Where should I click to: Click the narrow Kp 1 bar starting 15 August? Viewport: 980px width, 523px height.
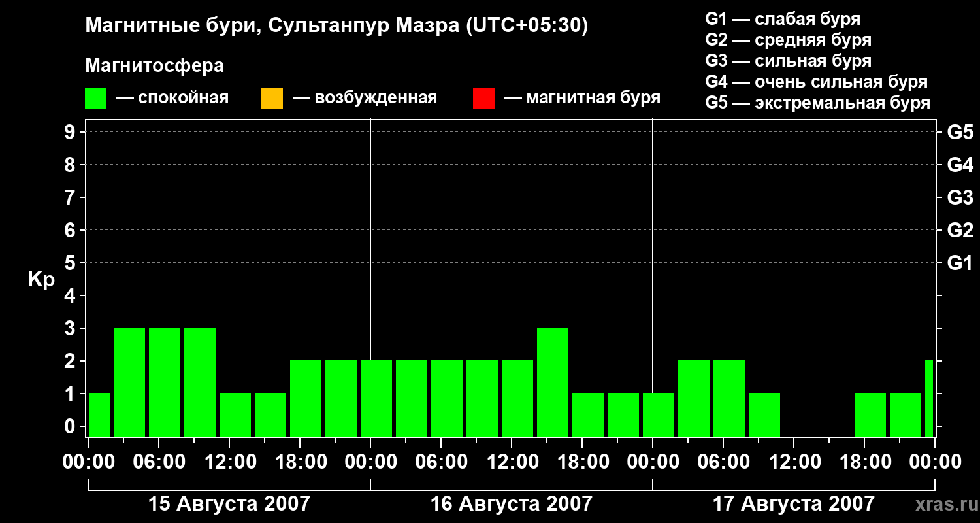point(99,414)
